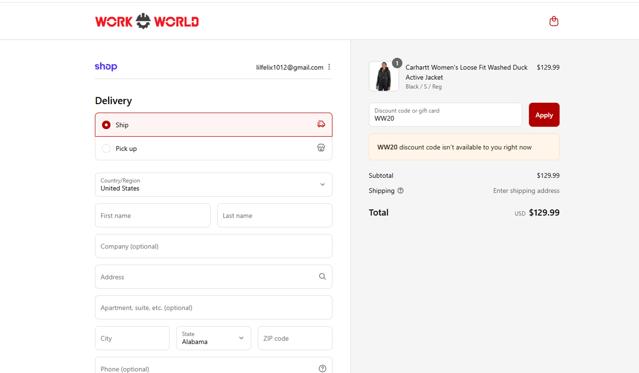
Task: Click the WW20 discount unavailable message
Action: coord(464,147)
